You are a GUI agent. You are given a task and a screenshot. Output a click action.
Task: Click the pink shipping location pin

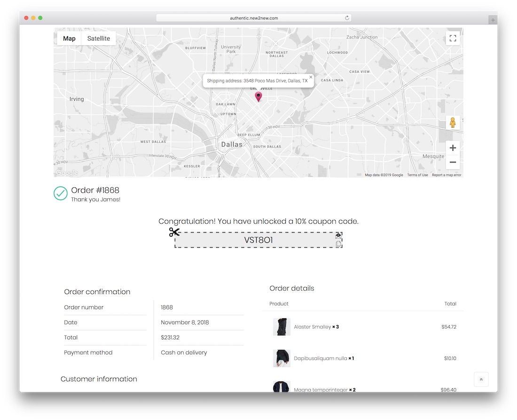(x=258, y=96)
